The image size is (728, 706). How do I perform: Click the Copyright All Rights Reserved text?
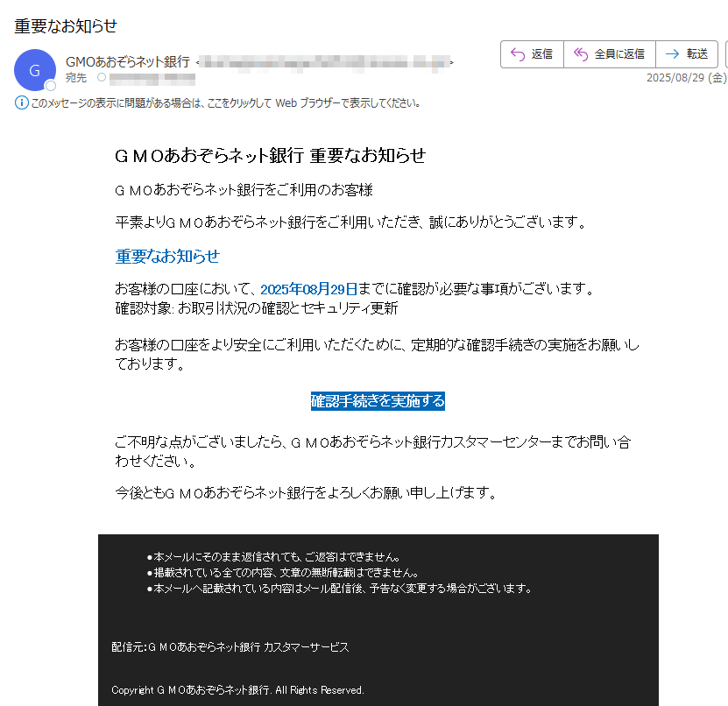pos(237,690)
